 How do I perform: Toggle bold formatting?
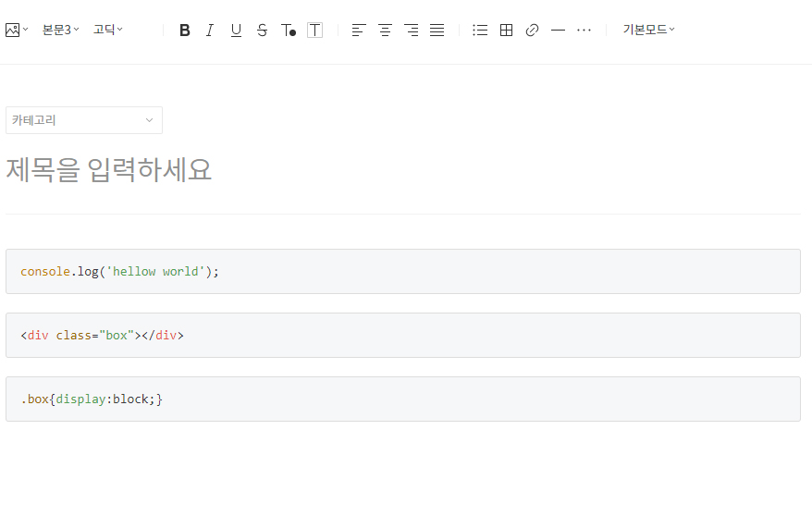[184, 31]
